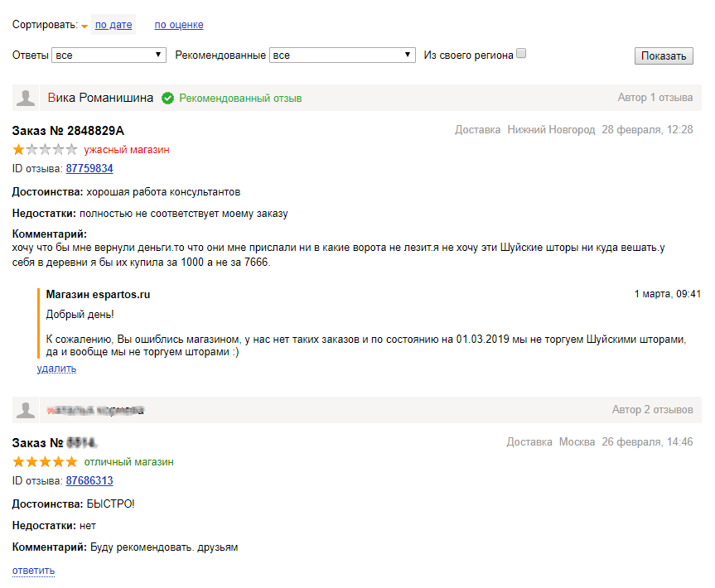
Task: Click the reviewer name Вика Романишина
Action: point(100,98)
